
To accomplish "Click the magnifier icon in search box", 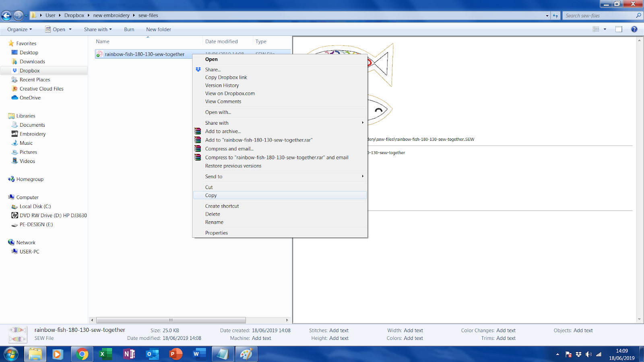I will pyautogui.click(x=638, y=16).
